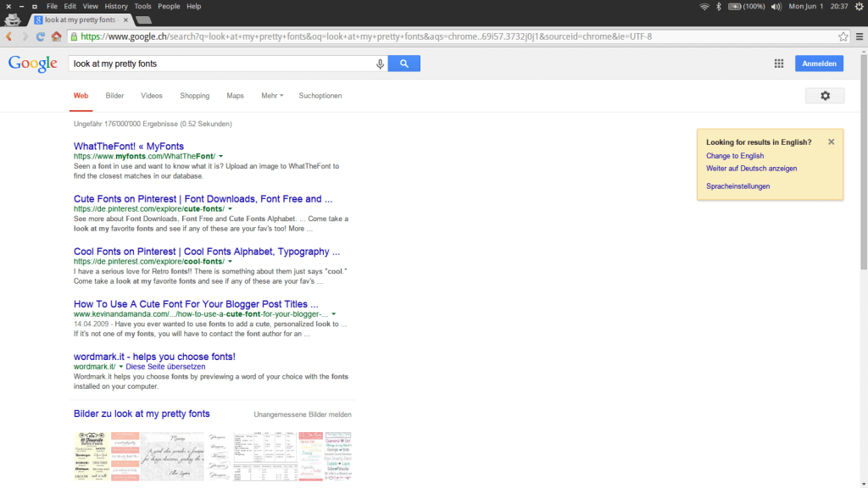The width and height of the screenshot is (868, 488).
Task: Click the Google search magnifier button
Action: 403,63
